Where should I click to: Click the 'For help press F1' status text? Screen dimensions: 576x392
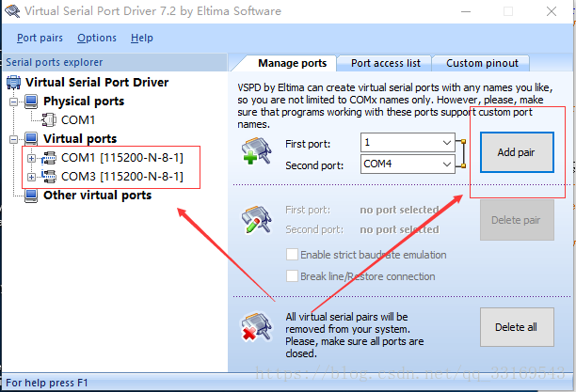[47, 383]
